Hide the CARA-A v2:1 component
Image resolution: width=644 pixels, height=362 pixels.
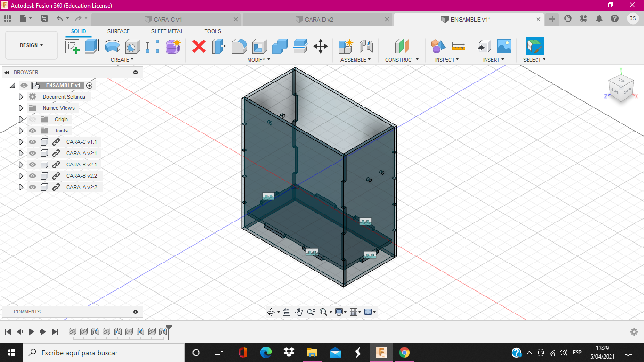tap(33, 153)
